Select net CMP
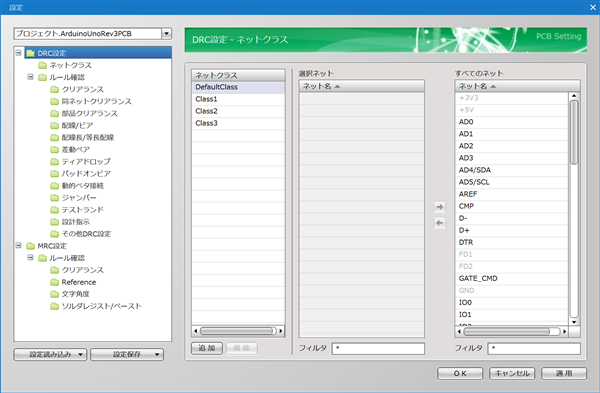This screenshot has width=600, height=393. [512, 206]
